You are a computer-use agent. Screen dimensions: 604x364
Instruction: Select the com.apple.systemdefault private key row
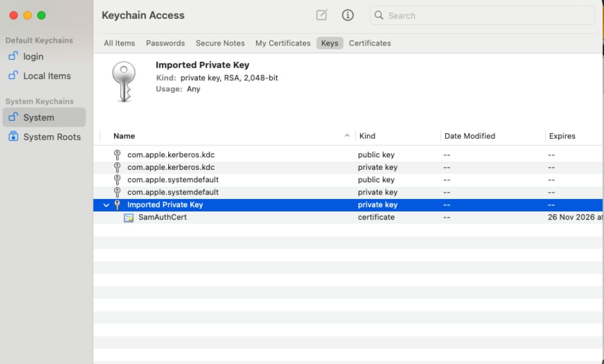(173, 193)
